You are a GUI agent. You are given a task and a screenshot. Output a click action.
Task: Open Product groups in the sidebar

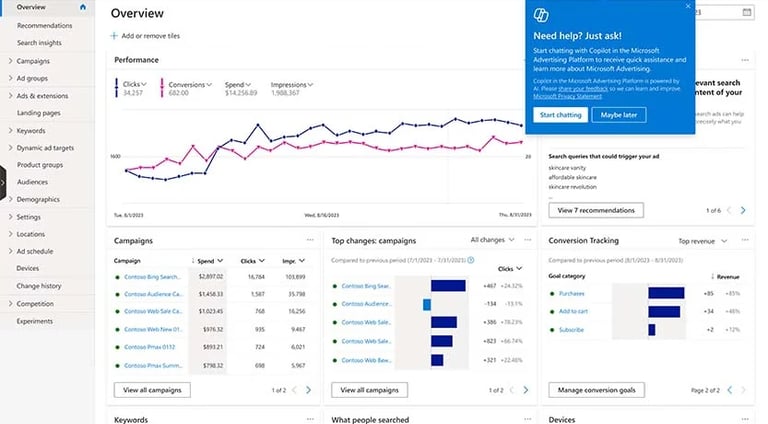click(40, 165)
